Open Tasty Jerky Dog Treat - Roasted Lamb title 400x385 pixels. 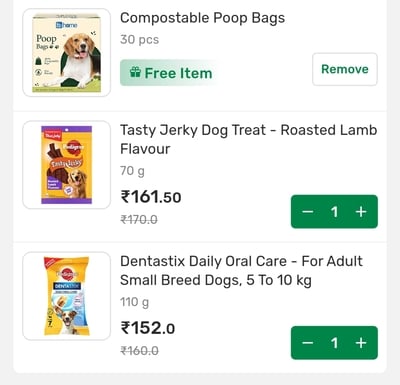(x=249, y=139)
